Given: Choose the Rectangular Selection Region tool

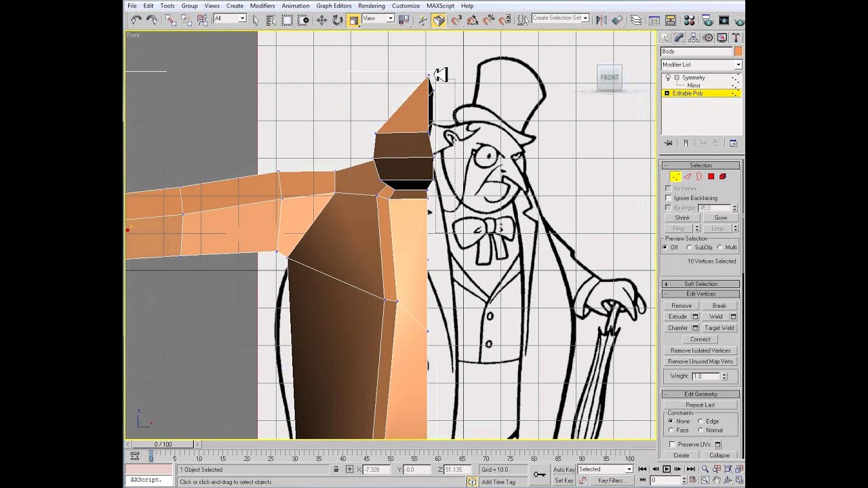Looking at the screenshot, I should (287, 20).
